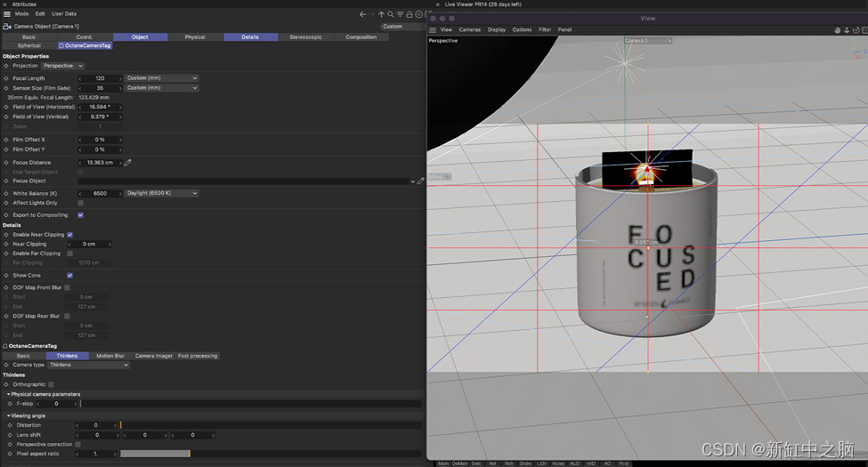Image resolution: width=868 pixels, height=467 pixels.
Task: Open search in Attributes manager
Action: 391,14
